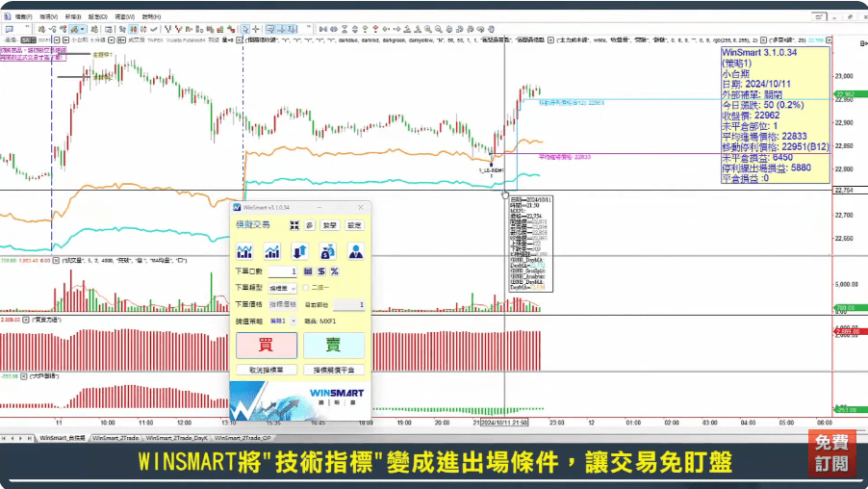Viewport: 868px width, 489px height.
Task: Open rising trend chart icon in WinSmart panel
Action: (271, 251)
